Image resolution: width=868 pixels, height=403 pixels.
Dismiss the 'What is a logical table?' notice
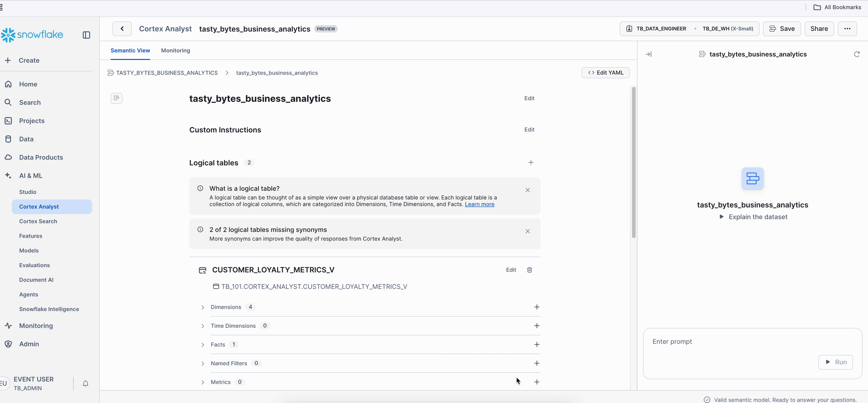pos(527,190)
